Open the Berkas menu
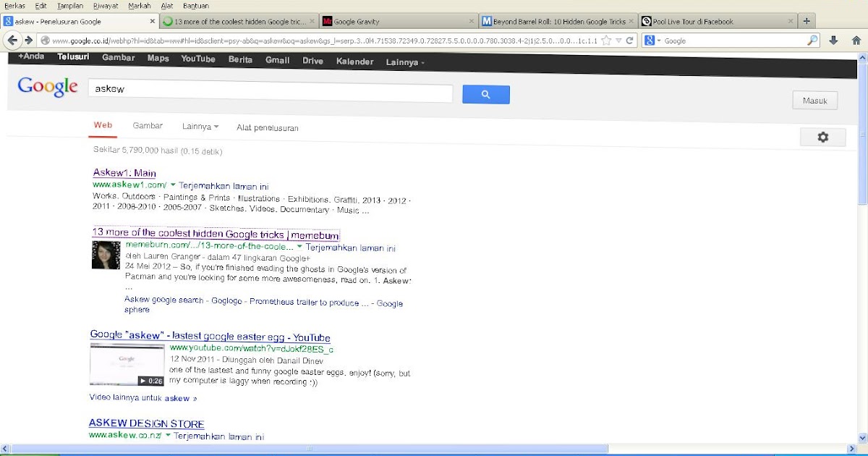Image resolution: width=868 pixels, height=456 pixels. (14, 6)
